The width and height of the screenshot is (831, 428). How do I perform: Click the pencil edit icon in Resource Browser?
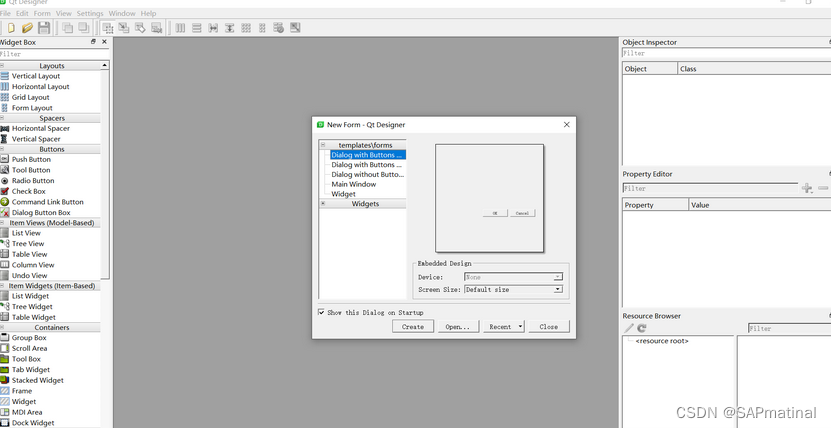(629, 328)
